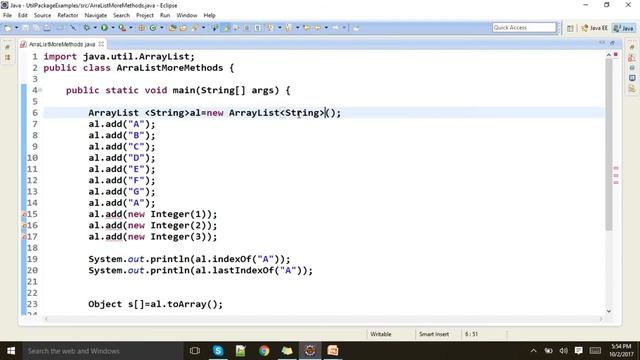
Task: Click the editor vertical scrollbar thumb
Action: coord(609,145)
